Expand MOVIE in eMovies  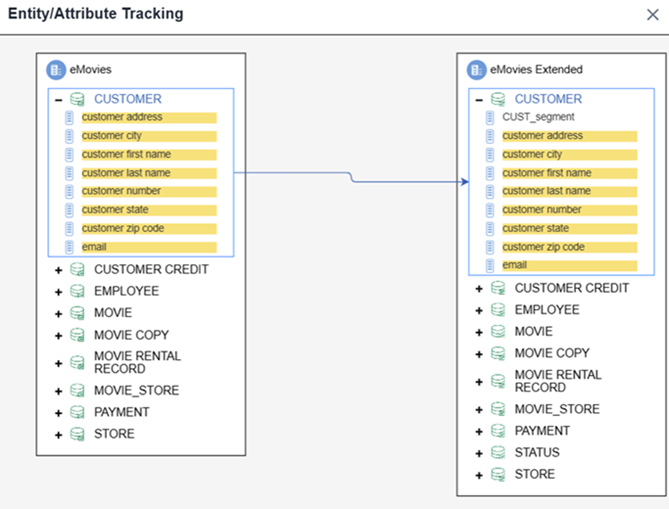coord(58,314)
